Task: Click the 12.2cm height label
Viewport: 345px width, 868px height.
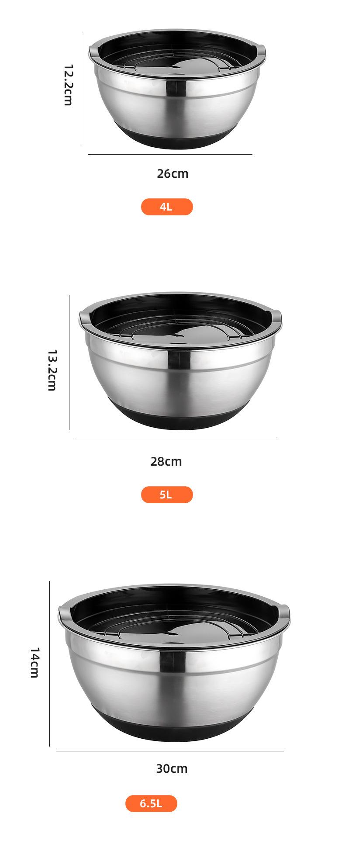Action: coord(68,85)
